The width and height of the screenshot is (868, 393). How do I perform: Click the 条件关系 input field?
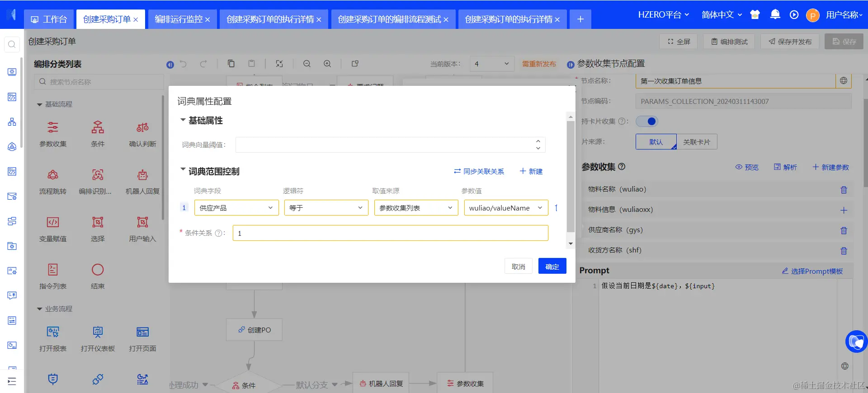click(390, 233)
